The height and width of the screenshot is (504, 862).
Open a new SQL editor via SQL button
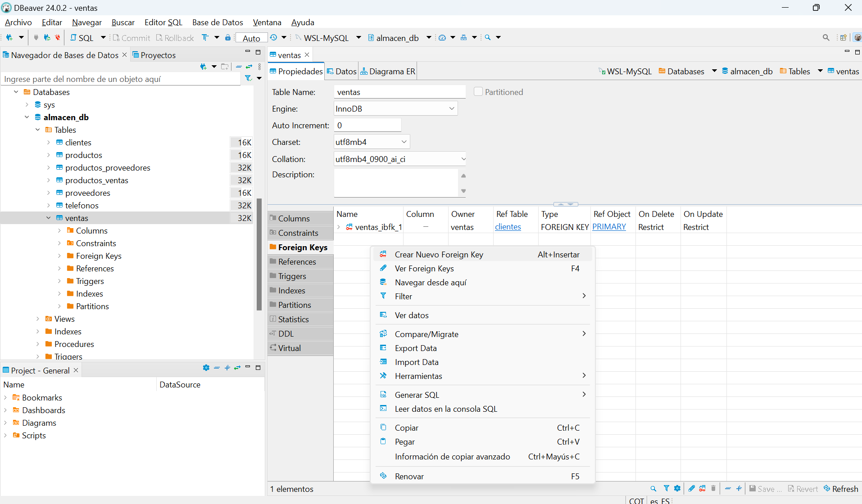coord(82,38)
